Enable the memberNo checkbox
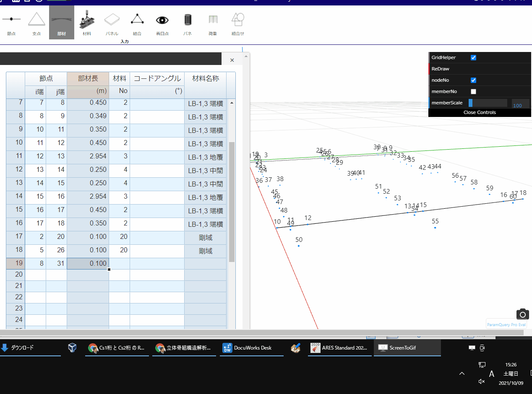The width and height of the screenshot is (532, 394). (x=473, y=91)
